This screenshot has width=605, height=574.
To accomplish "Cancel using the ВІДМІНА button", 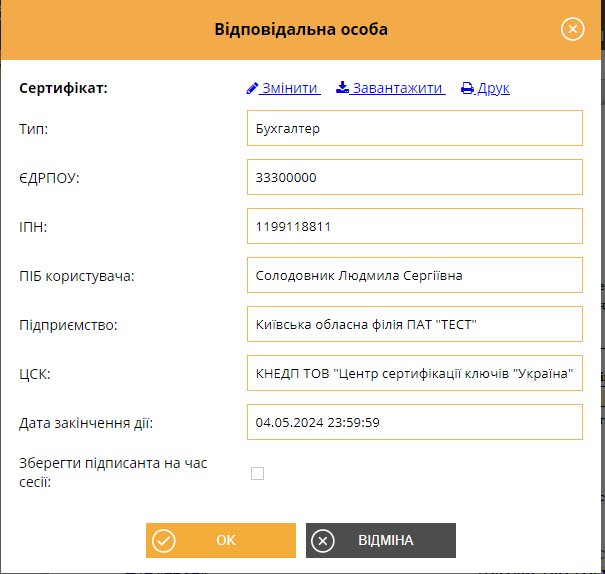I will [x=381, y=540].
